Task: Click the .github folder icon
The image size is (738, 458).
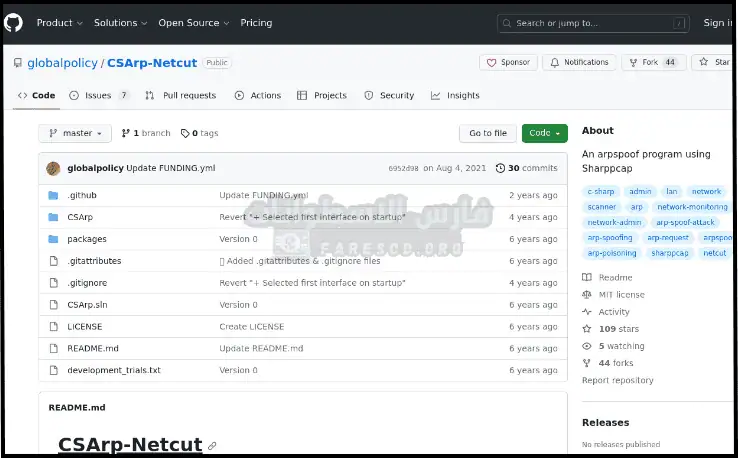Action: [x=53, y=195]
